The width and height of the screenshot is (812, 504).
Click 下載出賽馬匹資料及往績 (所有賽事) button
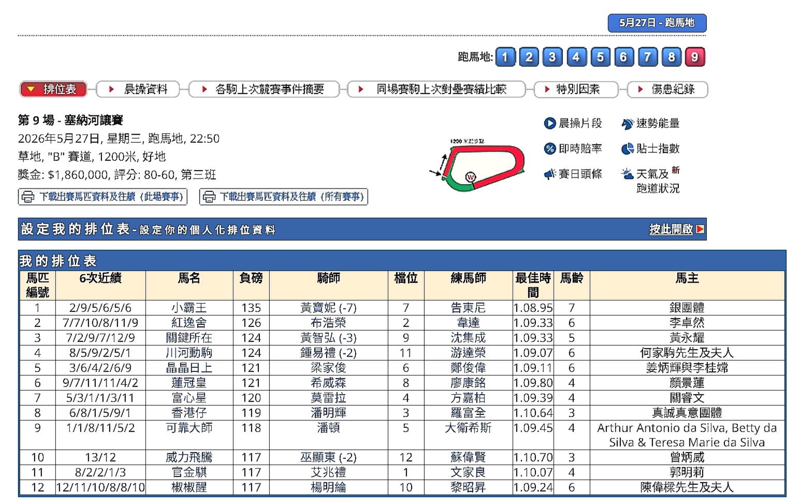click(x=283, y=197)
